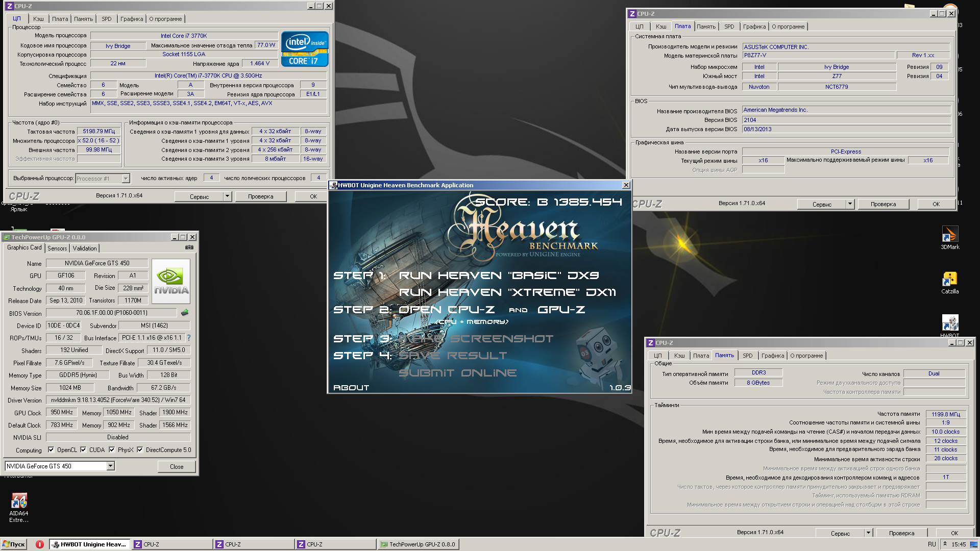Image resolution: width=980 pixels, height=551 pixels.
Task: Click Сервис in the memory CPU-Z window
Action: coord(840,533)
